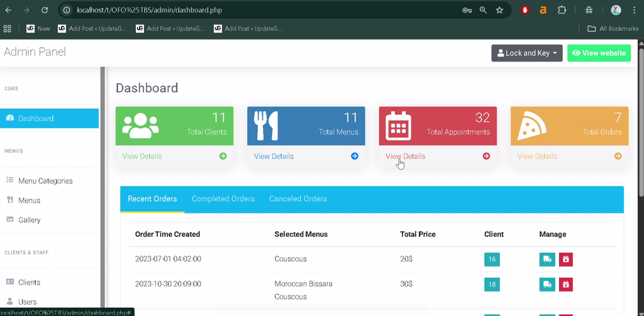The width and height of the screenshot is (644, 316).
Task: Switch to Completed Orders tab
Action: pyautogui.click(x=223, y=199)
